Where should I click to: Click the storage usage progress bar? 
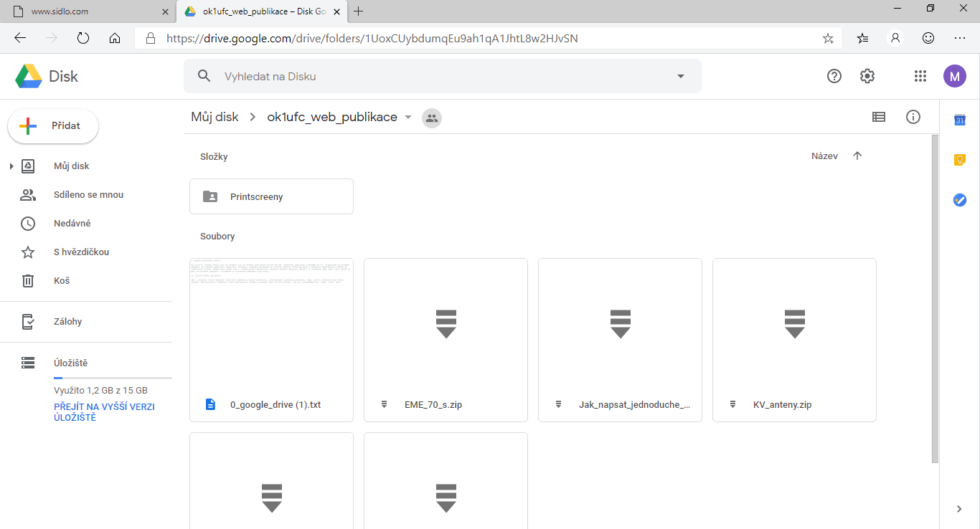[113, 378]
